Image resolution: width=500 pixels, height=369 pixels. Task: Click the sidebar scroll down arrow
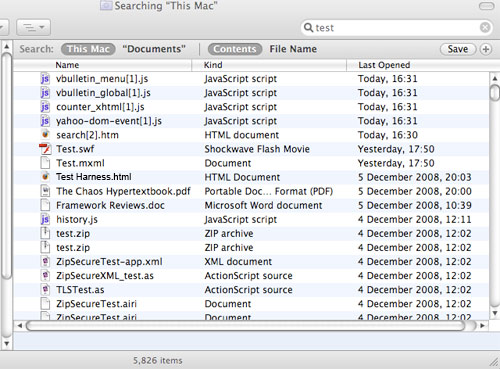[6, 343]
